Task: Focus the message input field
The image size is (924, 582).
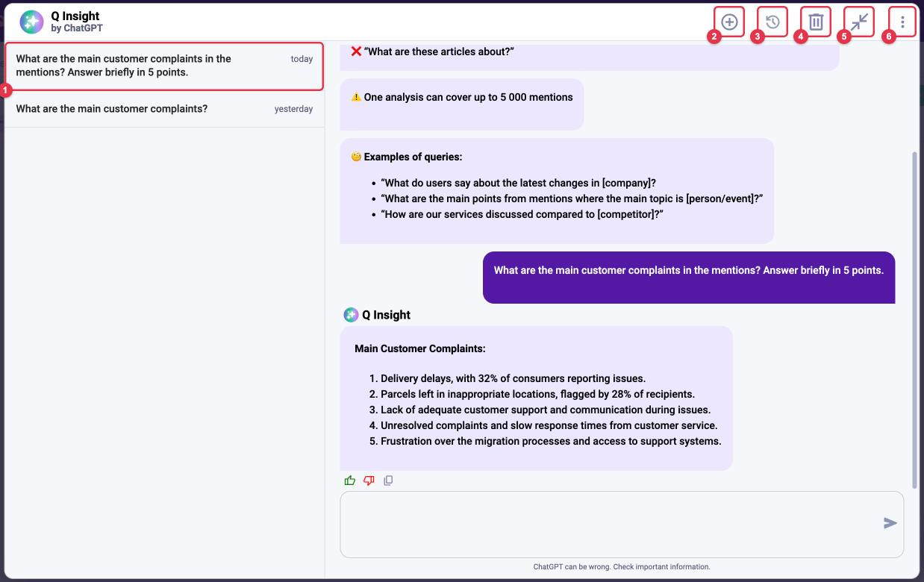Action: pos(622,524)
